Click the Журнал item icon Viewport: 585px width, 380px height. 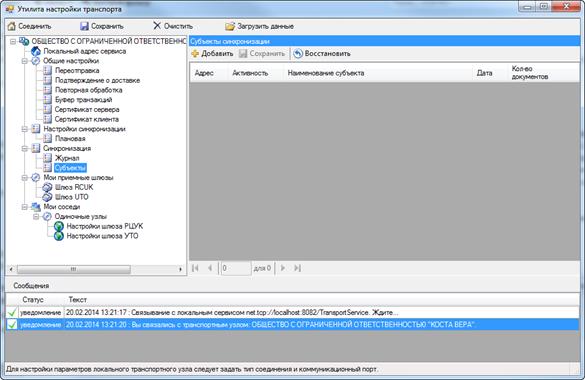[47, 158]
